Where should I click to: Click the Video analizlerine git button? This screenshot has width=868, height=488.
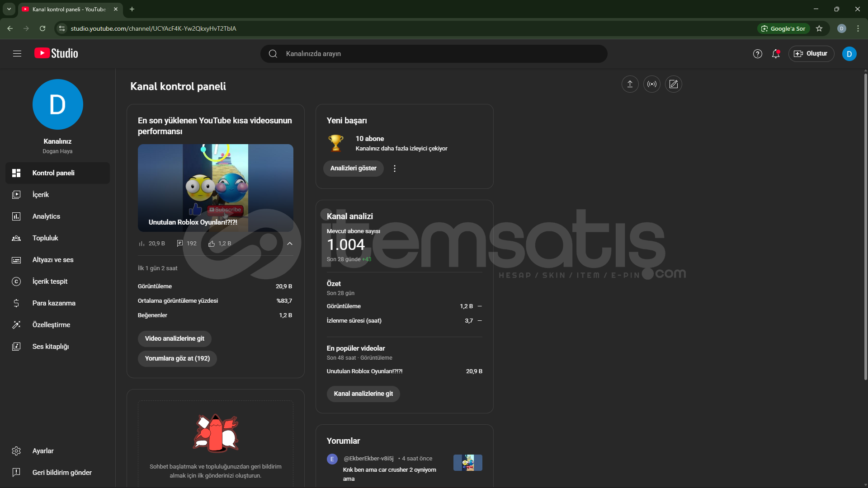(x=175, y=338)
